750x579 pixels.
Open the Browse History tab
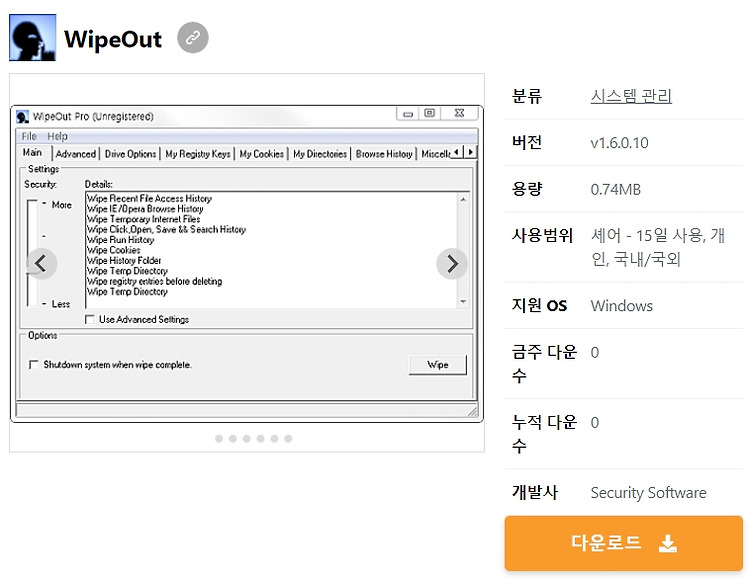pos(384,154)
